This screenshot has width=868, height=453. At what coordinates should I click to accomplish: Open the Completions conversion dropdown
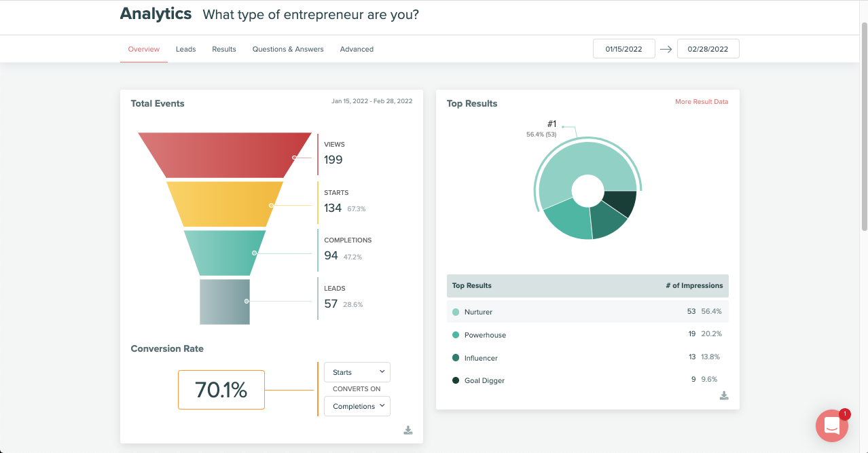coord(357,406)
